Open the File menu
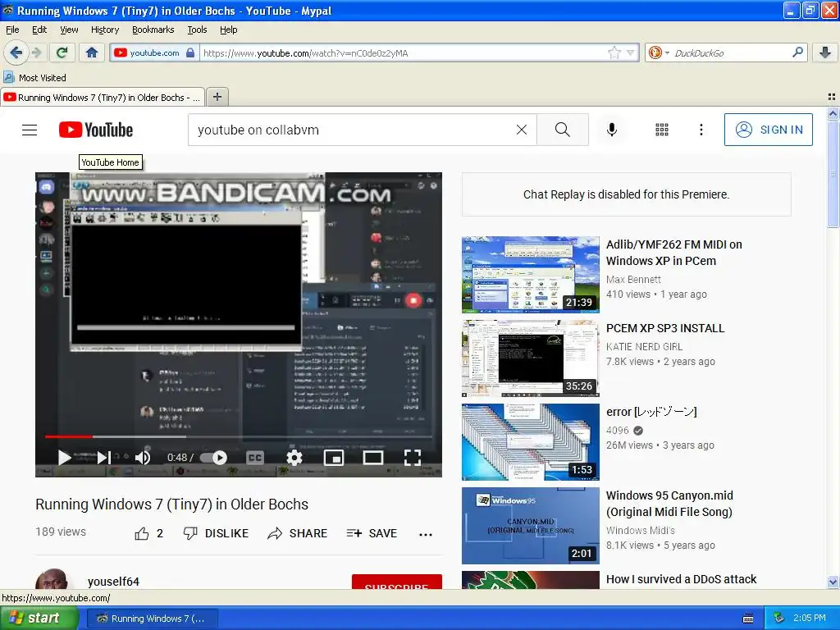Screen dimensions: 840x630 12,30
